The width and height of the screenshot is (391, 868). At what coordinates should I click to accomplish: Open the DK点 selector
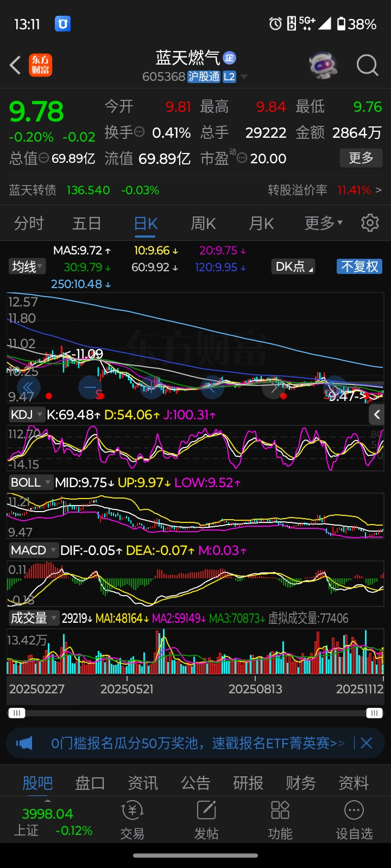(x=294, y=266)
